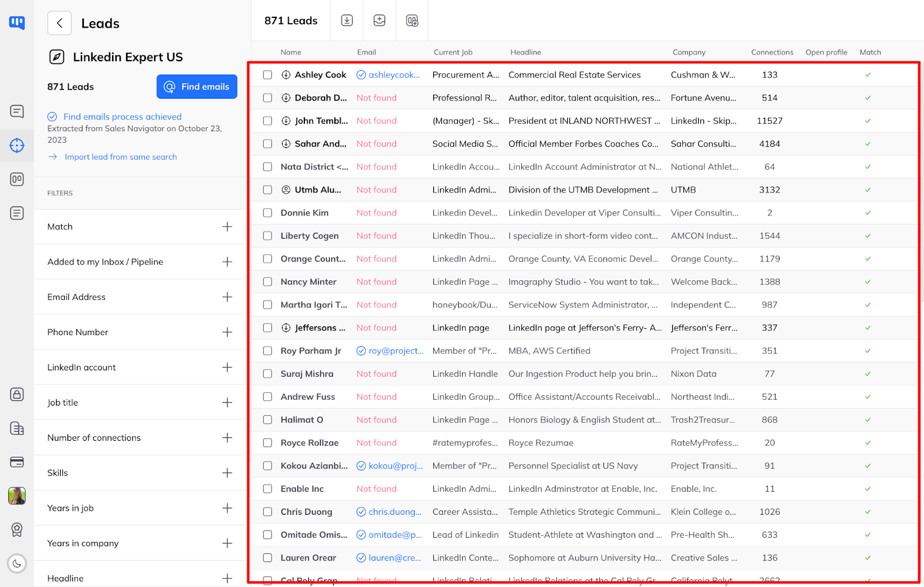
Task: Expand the Match filter
Action: pyautogui.click(x=228, y=227)
